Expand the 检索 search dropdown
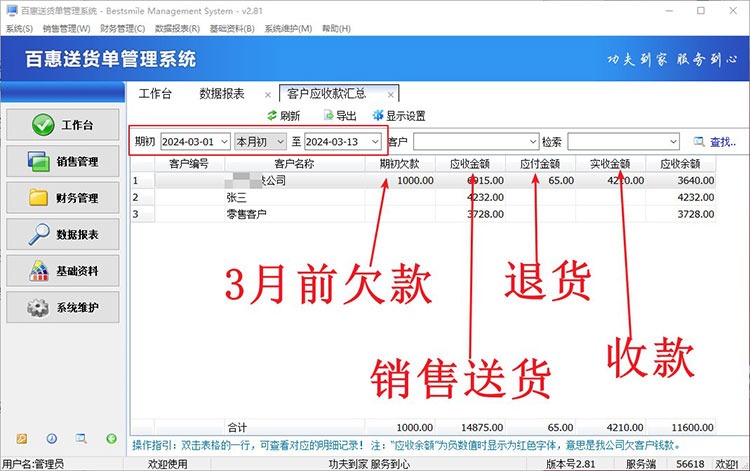 coord(673,142)
